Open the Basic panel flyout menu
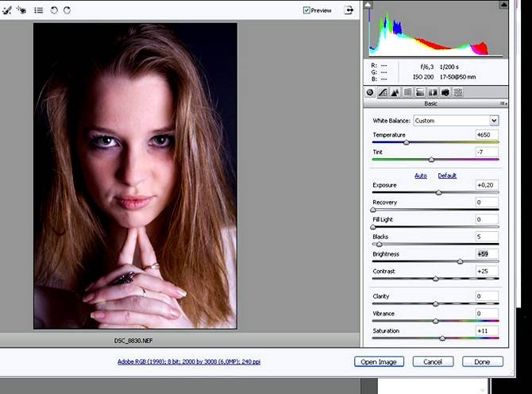The width and height of the screenshot is (532, 394). point(502,104)
